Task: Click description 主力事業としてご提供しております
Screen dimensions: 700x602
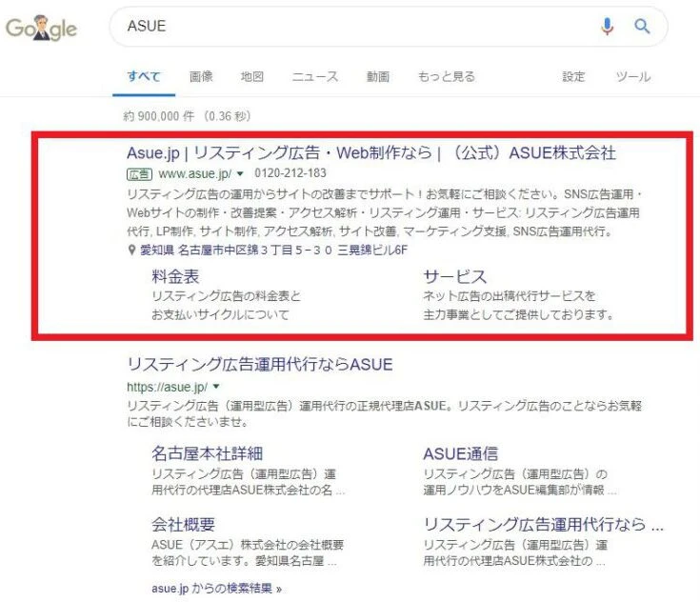Action: pos(518,314)
